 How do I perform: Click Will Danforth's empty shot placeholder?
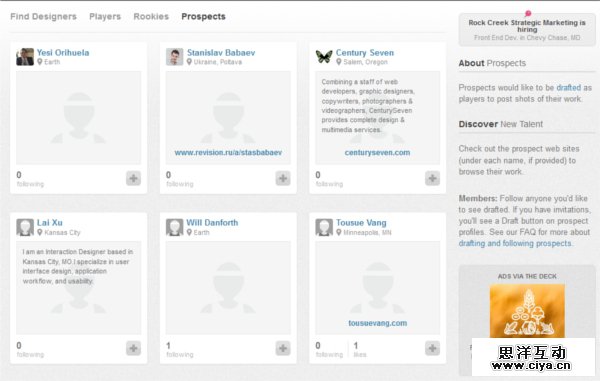pos(228,288)
